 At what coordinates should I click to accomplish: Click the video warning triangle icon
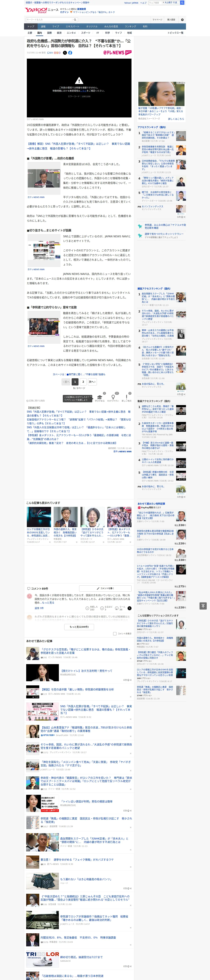[79, 81]
